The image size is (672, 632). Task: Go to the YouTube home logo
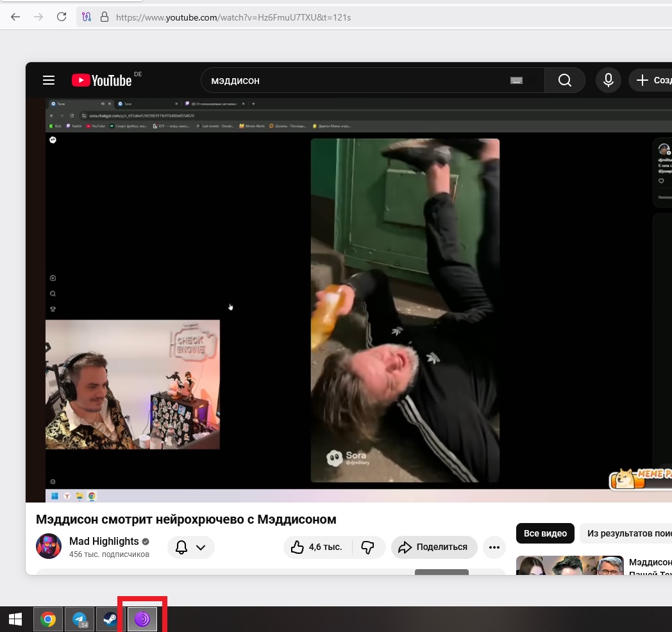[x=101, y=80]
